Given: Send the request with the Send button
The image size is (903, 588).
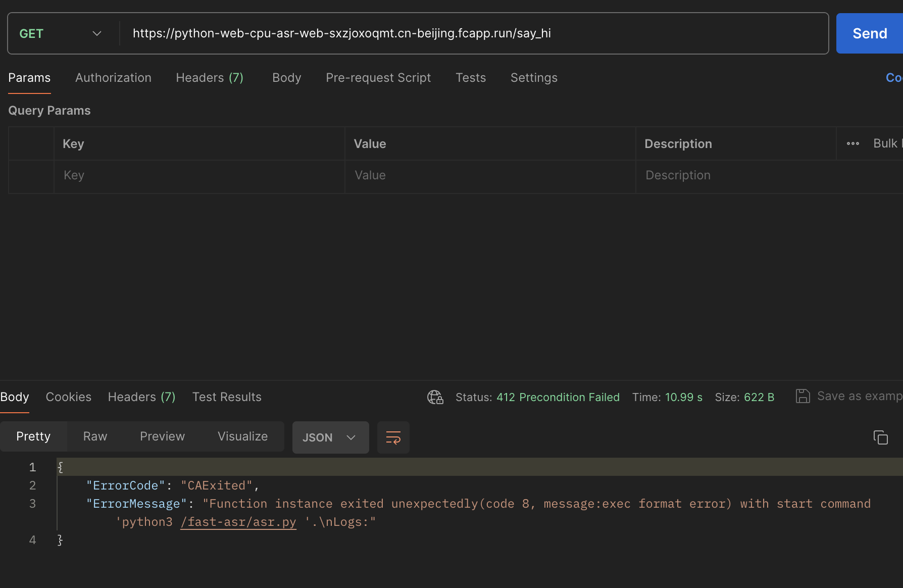Looking at the screenshot, I should (x=870, y=33).
